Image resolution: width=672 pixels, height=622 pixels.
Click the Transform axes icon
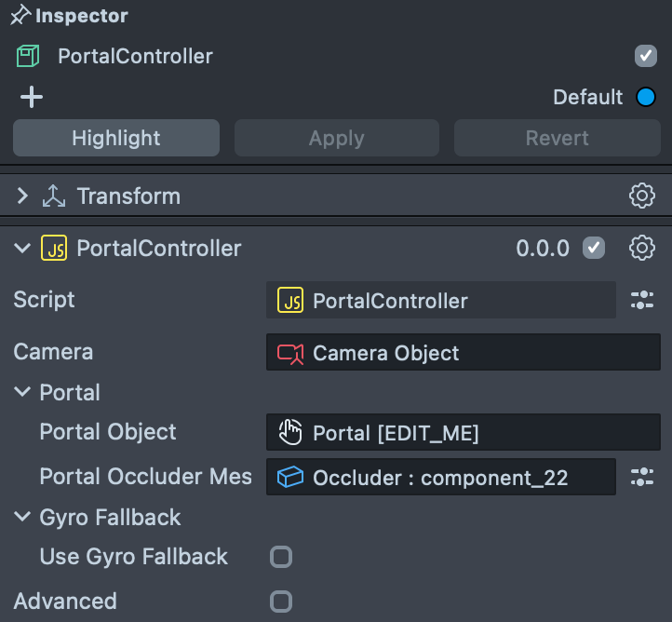[54, 196]
